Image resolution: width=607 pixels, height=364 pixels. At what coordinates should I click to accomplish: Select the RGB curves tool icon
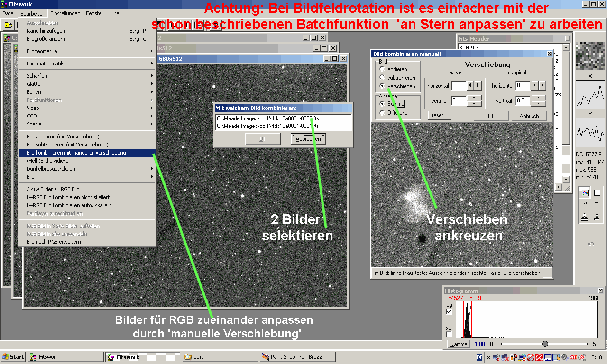tap(585, 193)
